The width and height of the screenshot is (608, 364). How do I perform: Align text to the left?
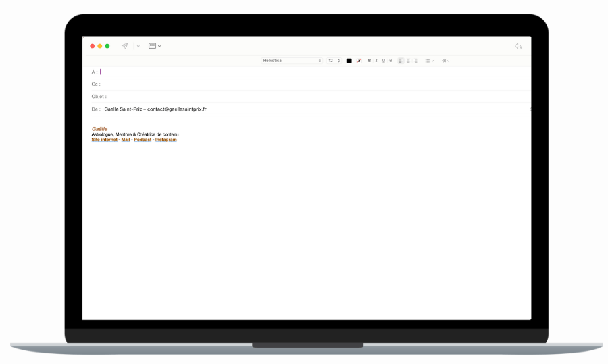[x=401, y=61]
